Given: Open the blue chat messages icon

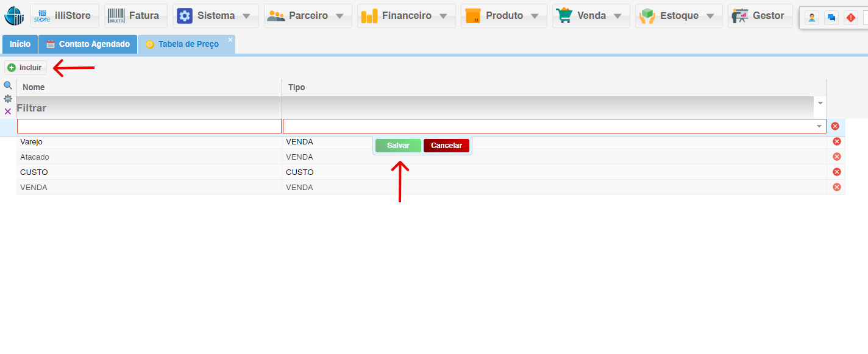Looking at the screenshot, I should coord(831,18).
